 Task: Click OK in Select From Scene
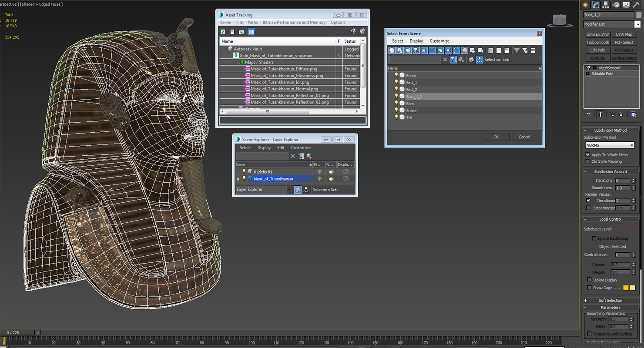coord(496,137)
